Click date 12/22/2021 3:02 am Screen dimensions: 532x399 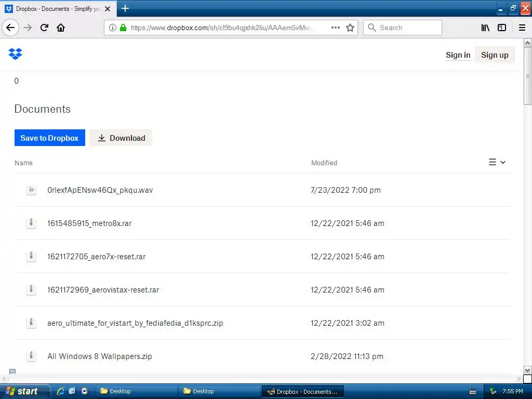(x=348, y=323)
